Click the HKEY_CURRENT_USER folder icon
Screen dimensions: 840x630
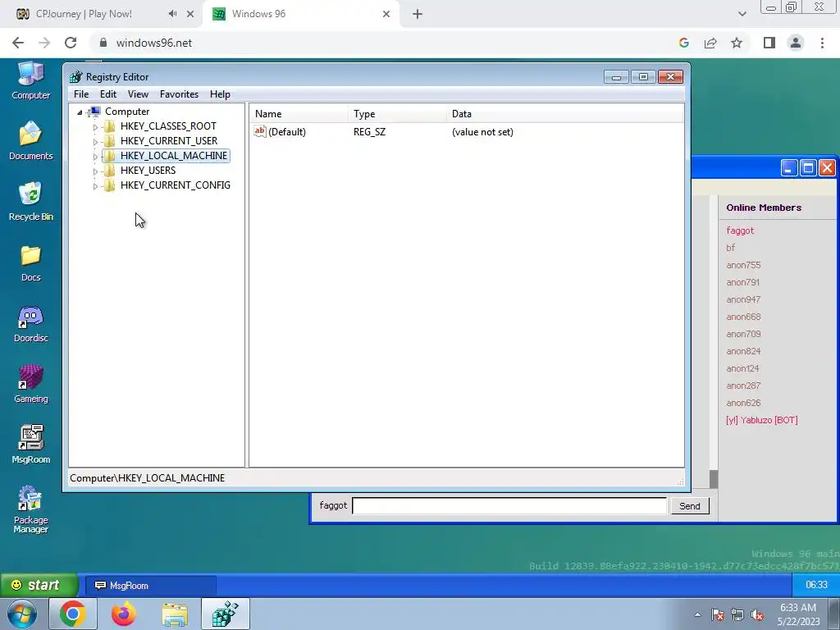[109, 141]
